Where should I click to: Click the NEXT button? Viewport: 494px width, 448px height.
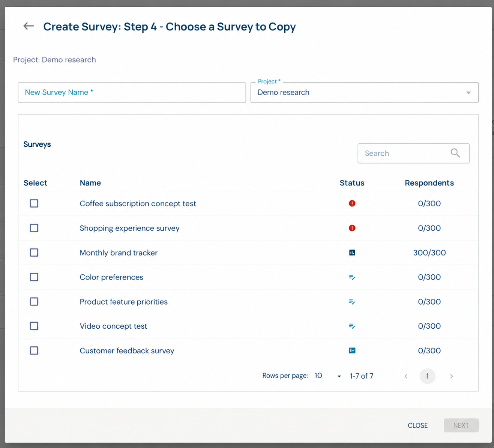[461, 425]
